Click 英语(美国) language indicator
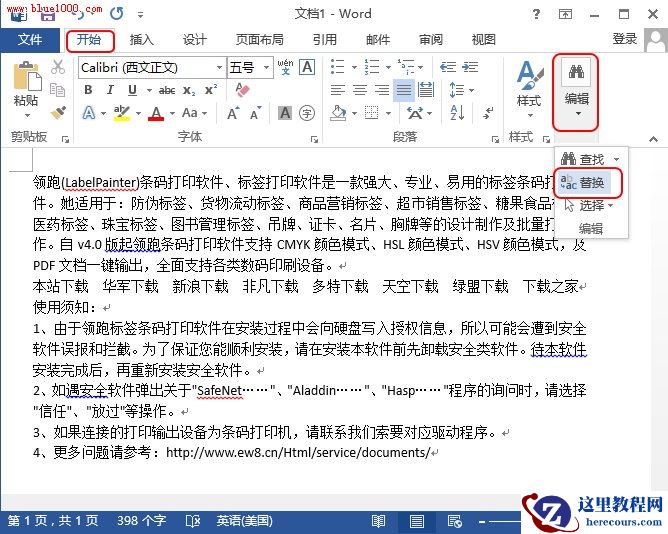This screenshot has width=668, height=534. (x=245, y=521)
